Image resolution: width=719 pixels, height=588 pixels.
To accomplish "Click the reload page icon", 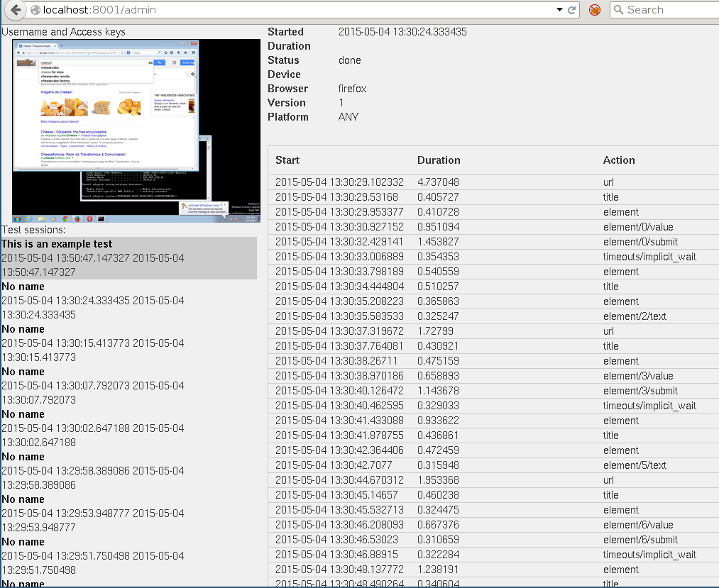I will tap(571, 10).
